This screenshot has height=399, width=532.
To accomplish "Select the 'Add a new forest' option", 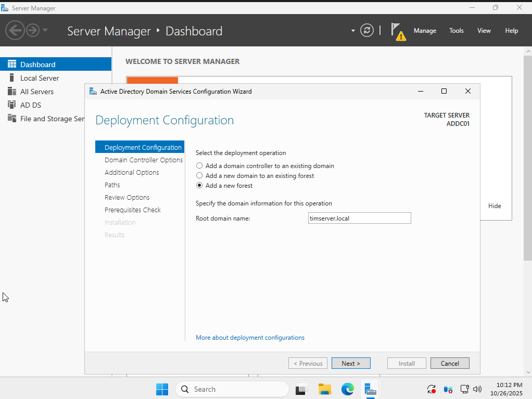I will [x=199, y=185].
